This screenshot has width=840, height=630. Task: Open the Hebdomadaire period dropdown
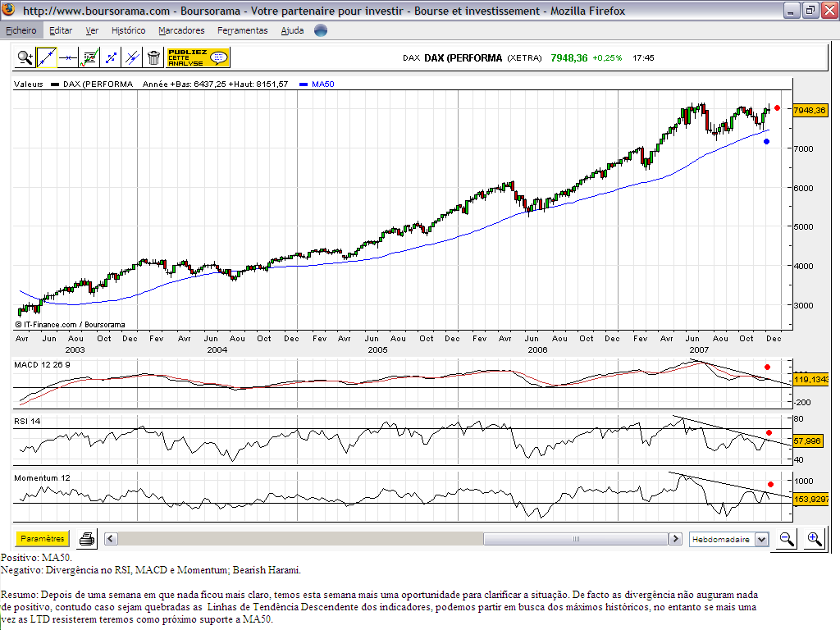coord(729,539)
